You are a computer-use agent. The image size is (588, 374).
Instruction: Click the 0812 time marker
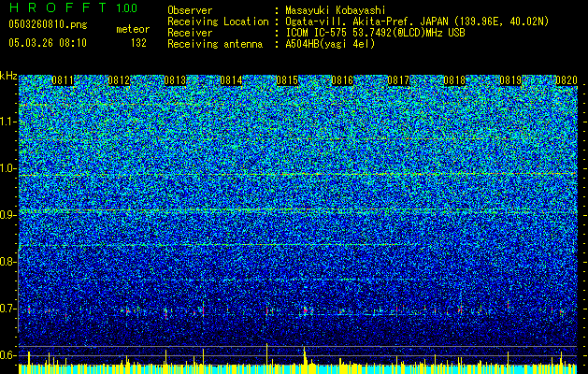119,80
